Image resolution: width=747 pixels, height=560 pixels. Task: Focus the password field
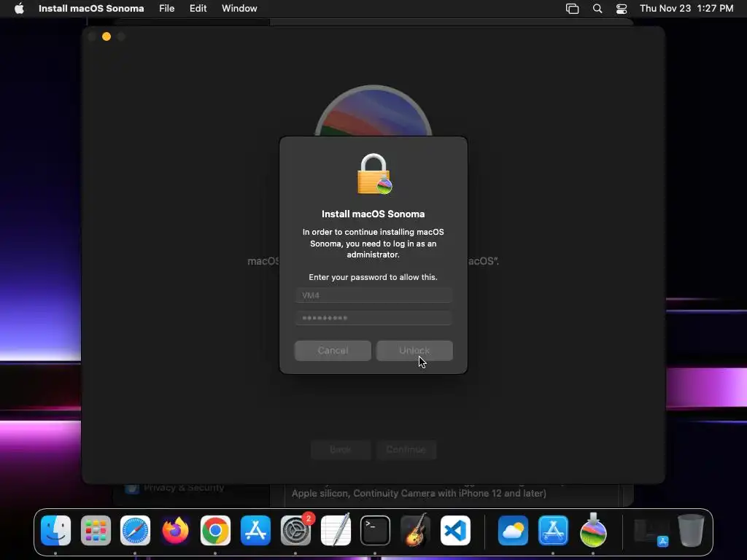coord(373,318)
